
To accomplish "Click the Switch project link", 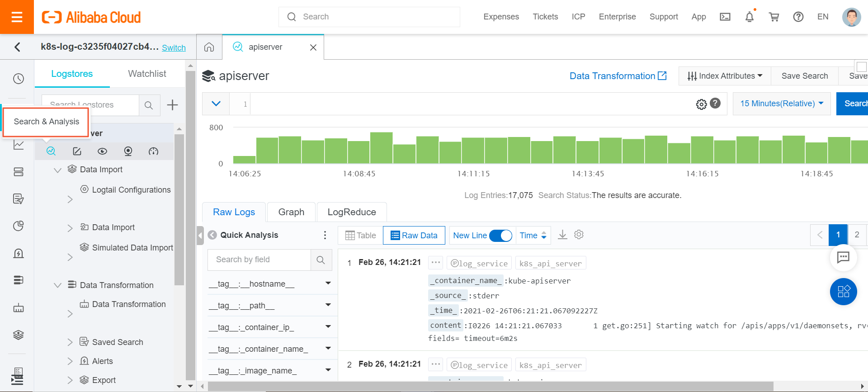I will pos(174,48).
